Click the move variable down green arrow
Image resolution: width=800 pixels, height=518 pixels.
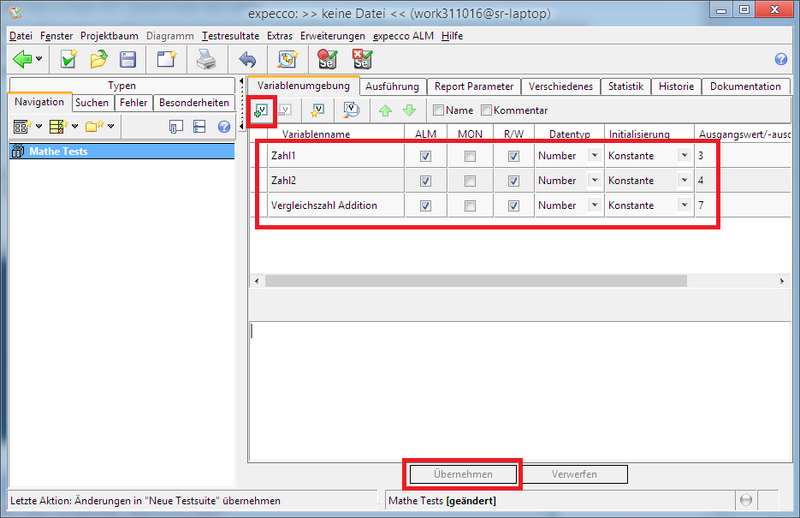coord(410,110)
